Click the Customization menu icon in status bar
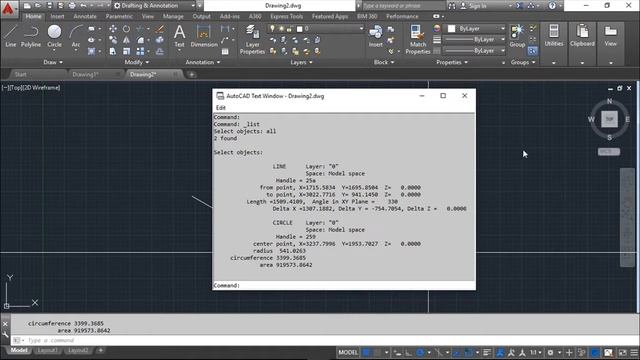 [x=634, y=352]
